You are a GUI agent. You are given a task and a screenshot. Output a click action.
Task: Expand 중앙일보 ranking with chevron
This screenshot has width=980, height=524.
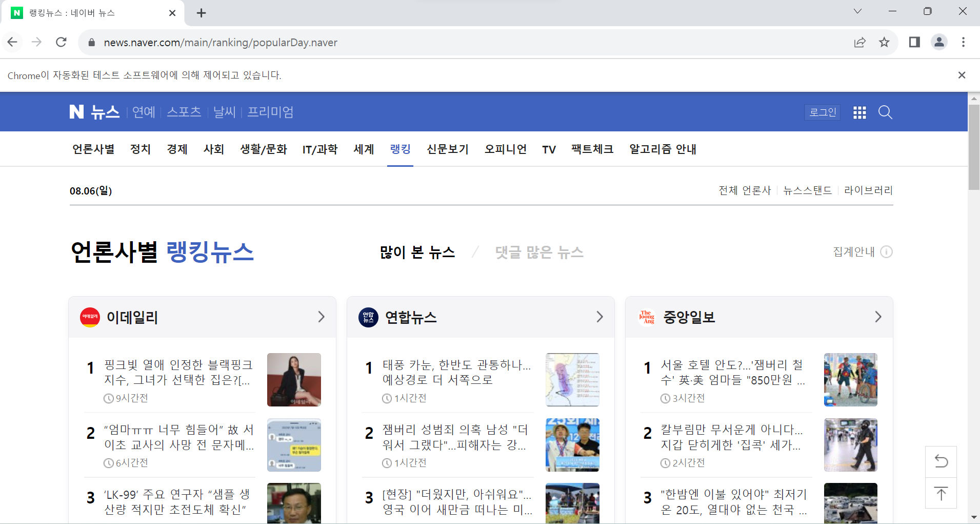[x=878, y=317]
